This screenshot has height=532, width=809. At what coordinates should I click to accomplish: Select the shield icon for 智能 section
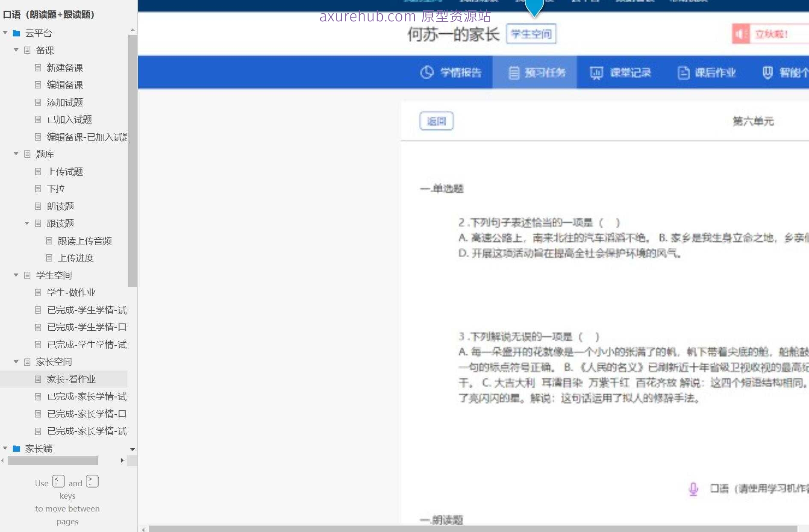pos(768,73)
